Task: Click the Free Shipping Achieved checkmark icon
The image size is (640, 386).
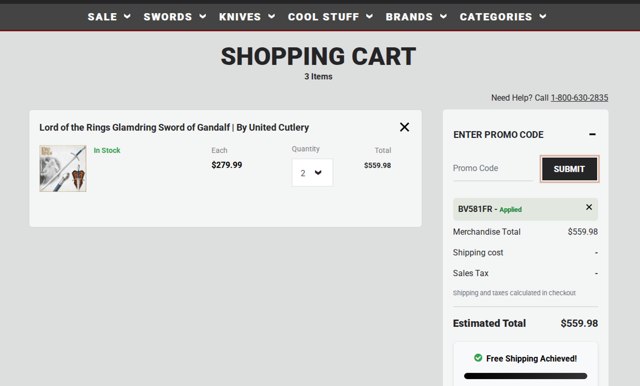Action: tap(478, 358)
